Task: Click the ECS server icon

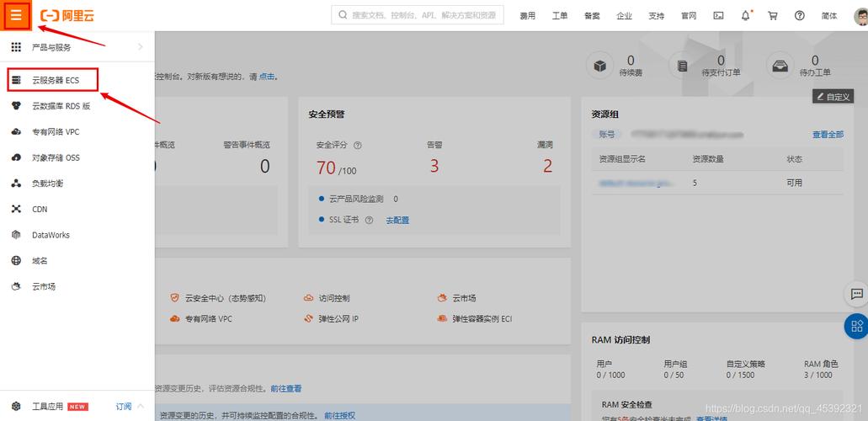Action: pyautogui.click(x=16, y=80)
